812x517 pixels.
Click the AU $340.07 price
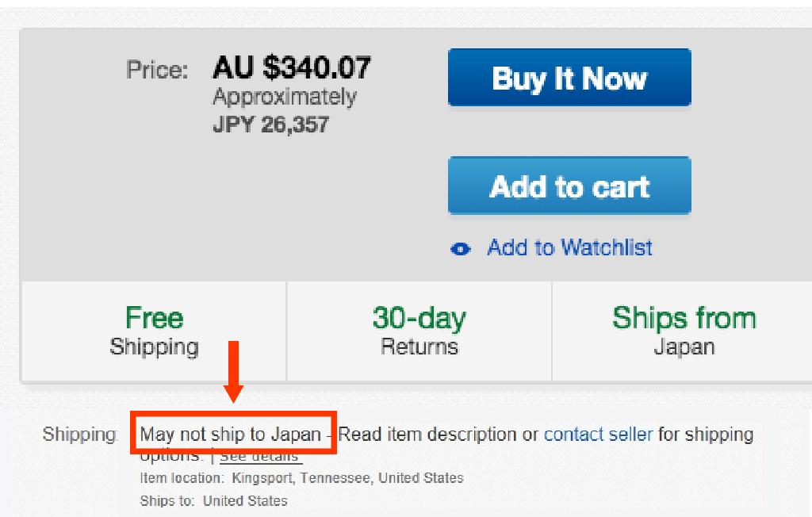click(291, 67)
